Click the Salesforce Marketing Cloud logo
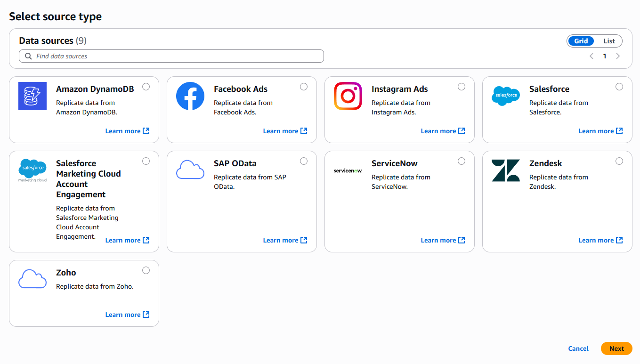The height and width of the screenshot is (364, 640). pyautogui.click(x=32, y=170)
